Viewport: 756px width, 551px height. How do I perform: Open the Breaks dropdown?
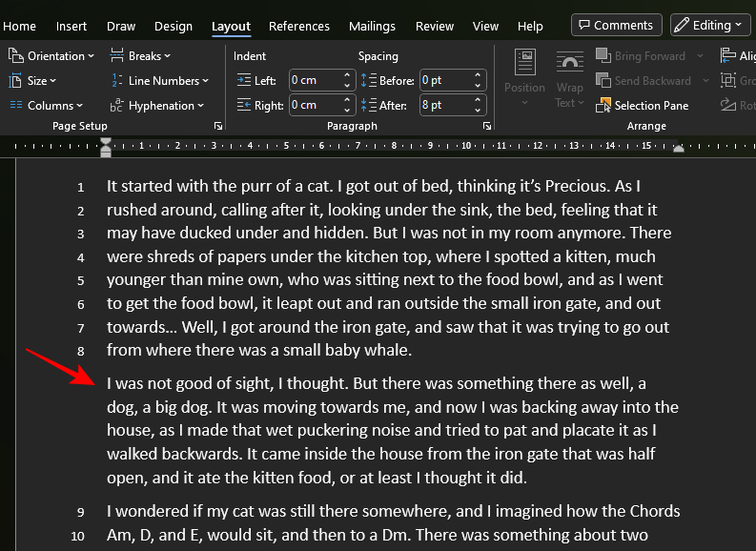tap(140, 56)
